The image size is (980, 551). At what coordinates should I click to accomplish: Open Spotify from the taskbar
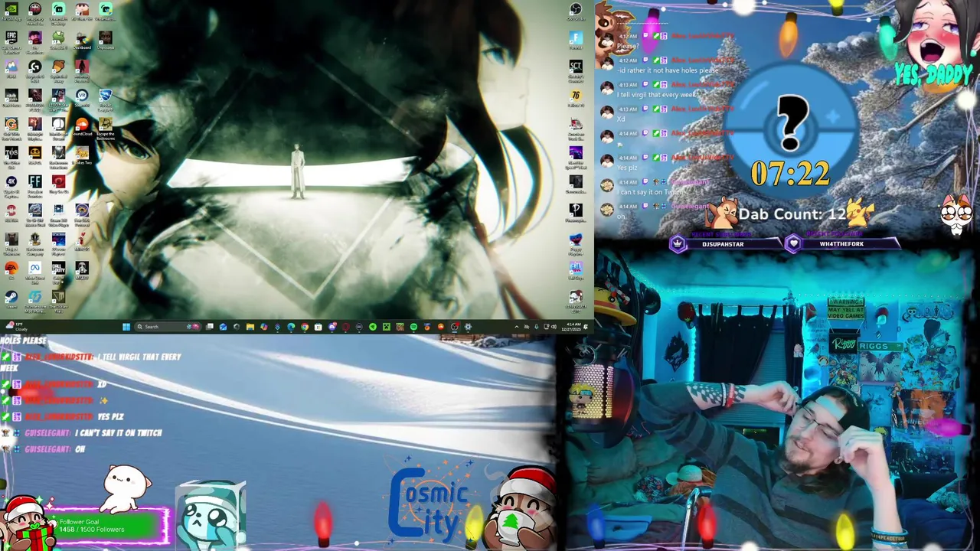click(413, 327)
